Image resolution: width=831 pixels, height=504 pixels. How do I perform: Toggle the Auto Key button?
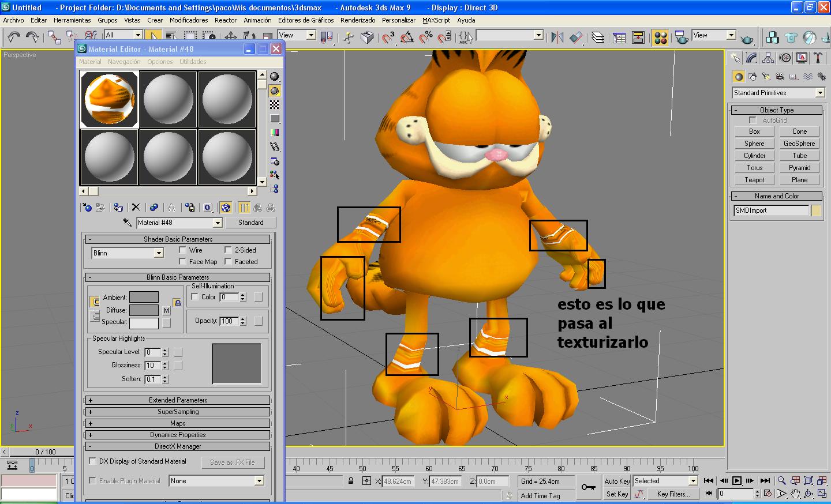click(x=617, y=481)
